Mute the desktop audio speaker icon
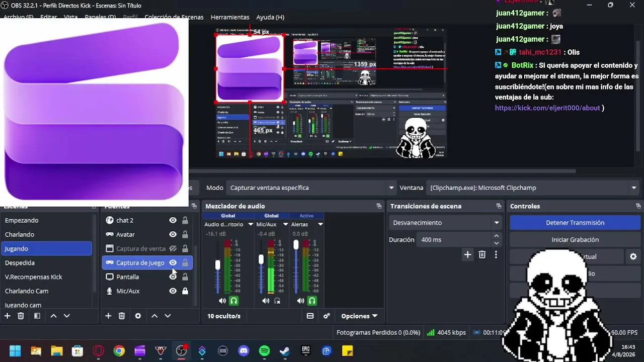 click(222, 301)
